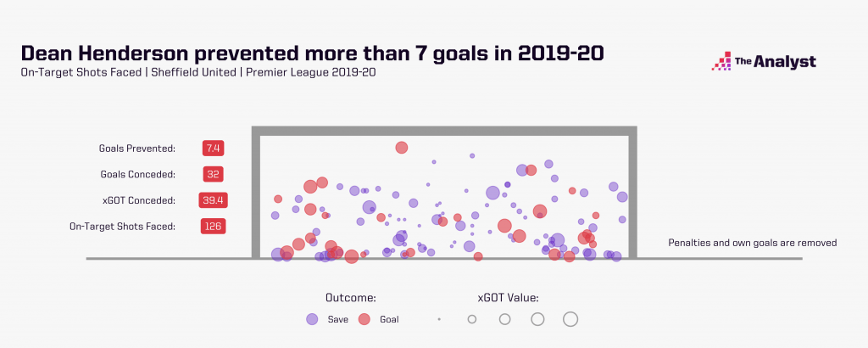This screenshot has height=348, width=868.
Task: Click the Goals Prevented 7.4 badge
Action: [212, 149]
